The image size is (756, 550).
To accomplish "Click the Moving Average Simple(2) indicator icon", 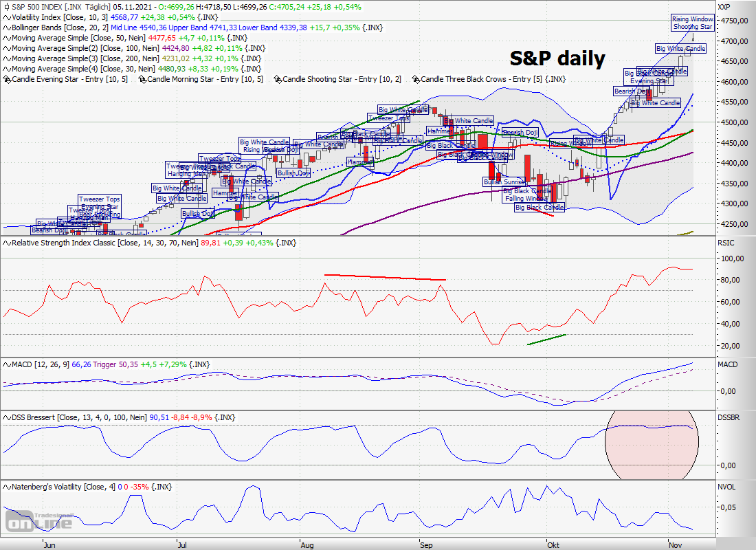I will tap(5, 48).
